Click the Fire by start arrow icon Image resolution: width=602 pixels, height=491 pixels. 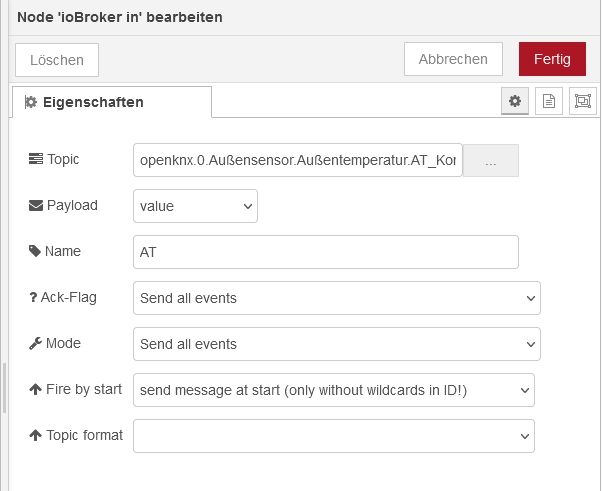36,389
